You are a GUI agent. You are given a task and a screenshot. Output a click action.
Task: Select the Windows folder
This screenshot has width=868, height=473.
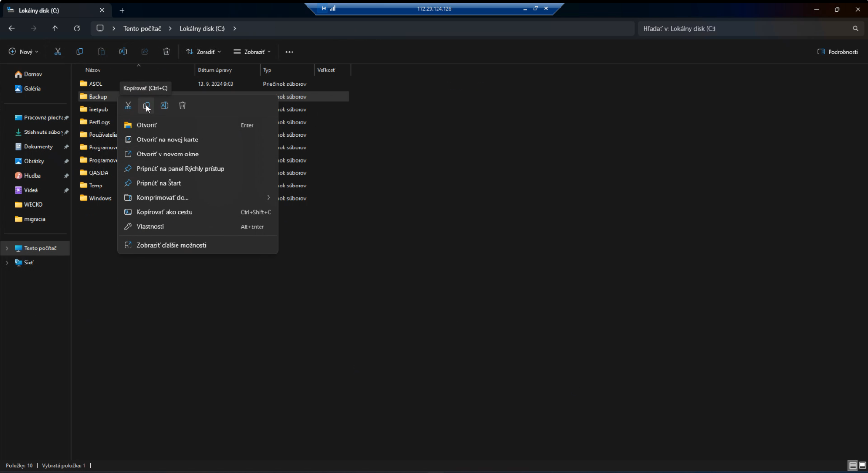(96, 198)
